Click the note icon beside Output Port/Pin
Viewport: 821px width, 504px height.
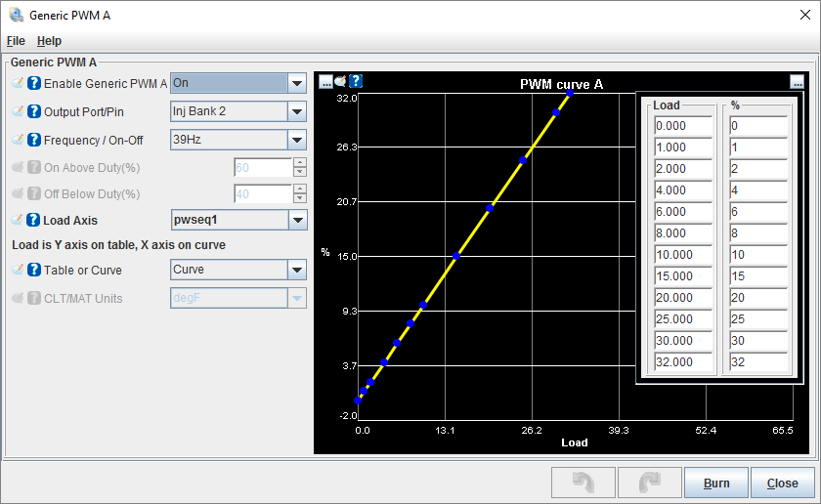[x=18, y=111]
